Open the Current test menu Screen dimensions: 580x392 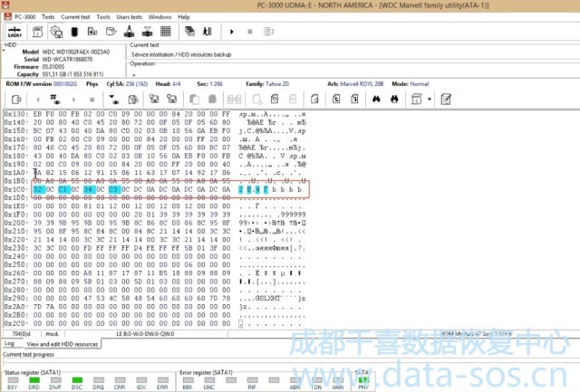coord(75,17)
